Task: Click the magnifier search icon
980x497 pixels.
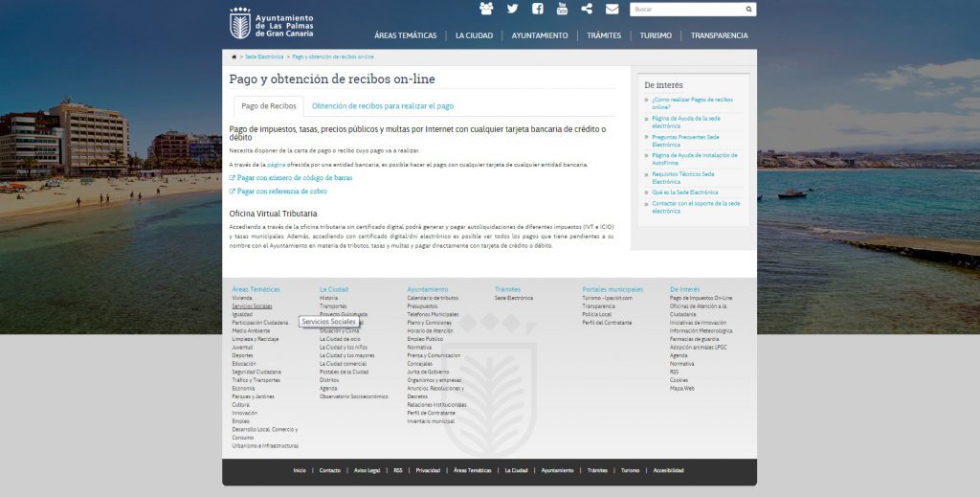Action: coord(748,9)
